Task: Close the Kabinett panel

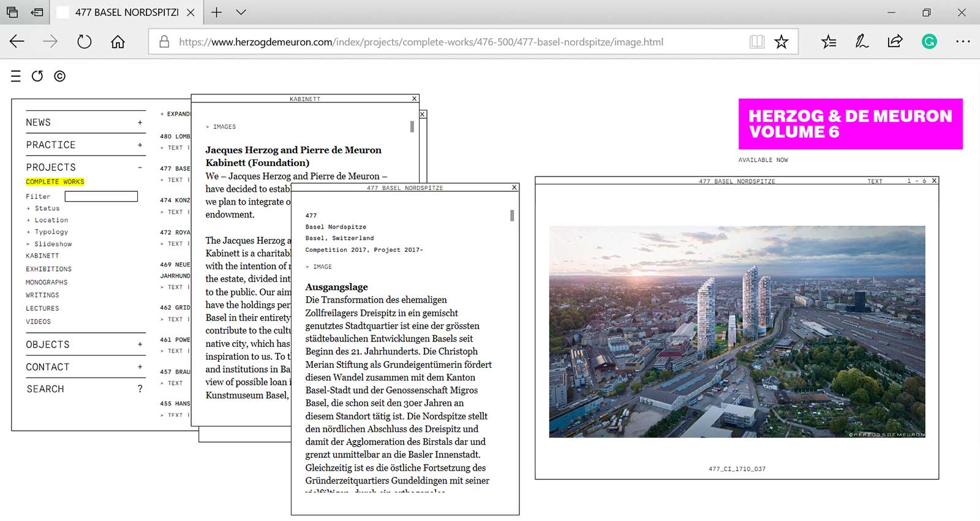Action: point(415,99)
